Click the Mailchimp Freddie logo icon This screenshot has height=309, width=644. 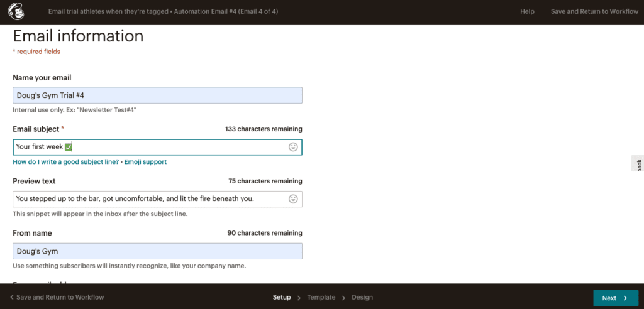16,11
